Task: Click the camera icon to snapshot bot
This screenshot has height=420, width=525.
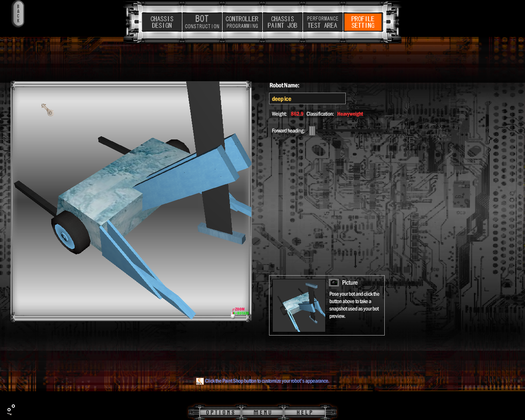Action: [334, 283]
